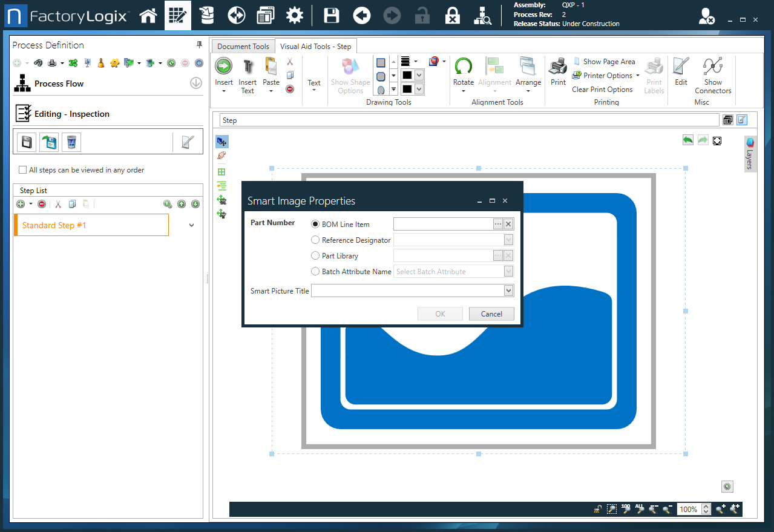Open the Smart Picture Title dropdown
Screen dimensions: 774x532
pos(508,291)
